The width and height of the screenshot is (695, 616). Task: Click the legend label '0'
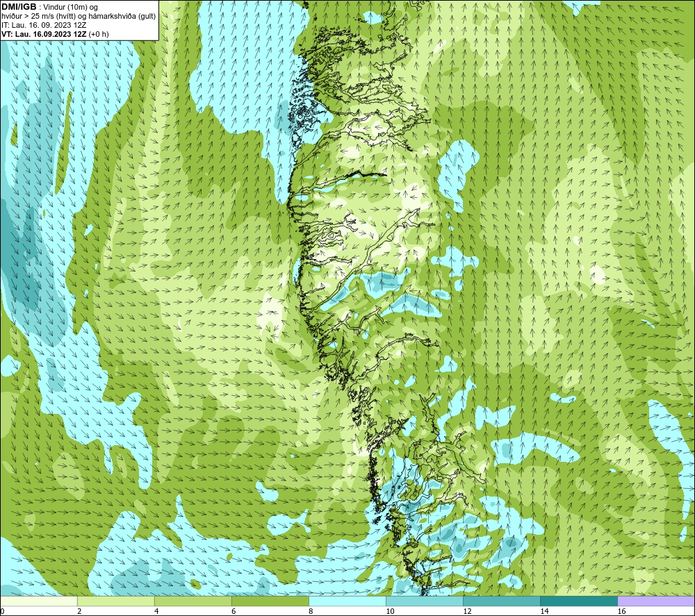(2, 612)
